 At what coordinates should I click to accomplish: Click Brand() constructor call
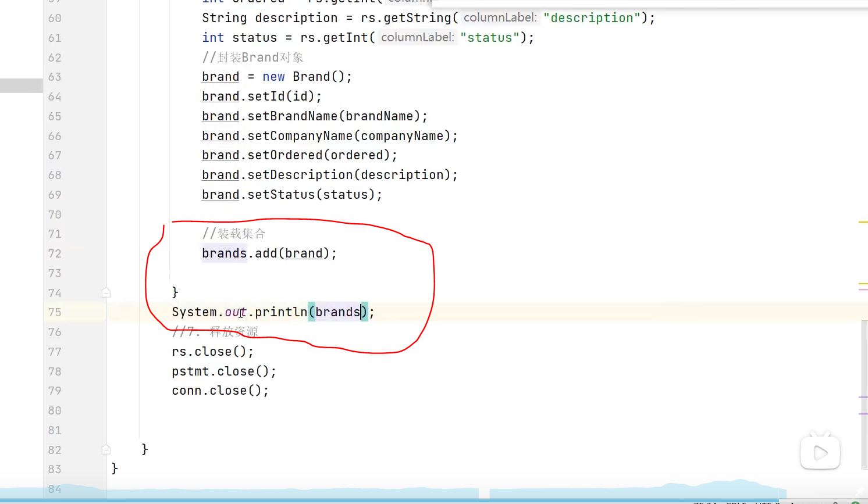pos(319,77)
